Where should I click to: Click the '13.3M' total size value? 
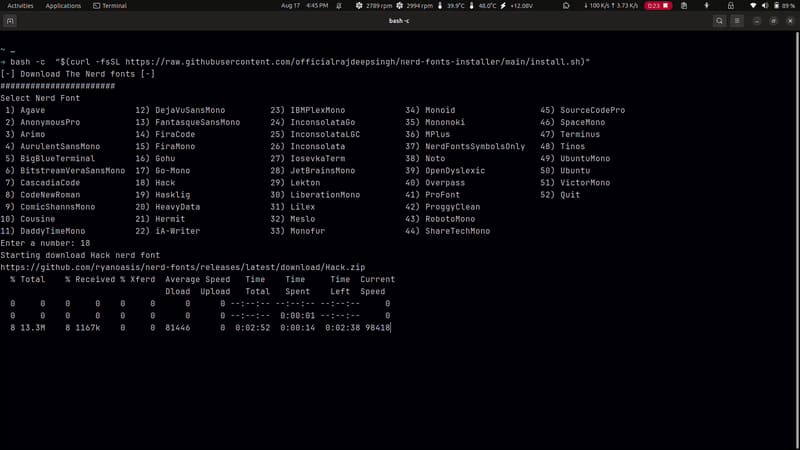pos(33,328)
